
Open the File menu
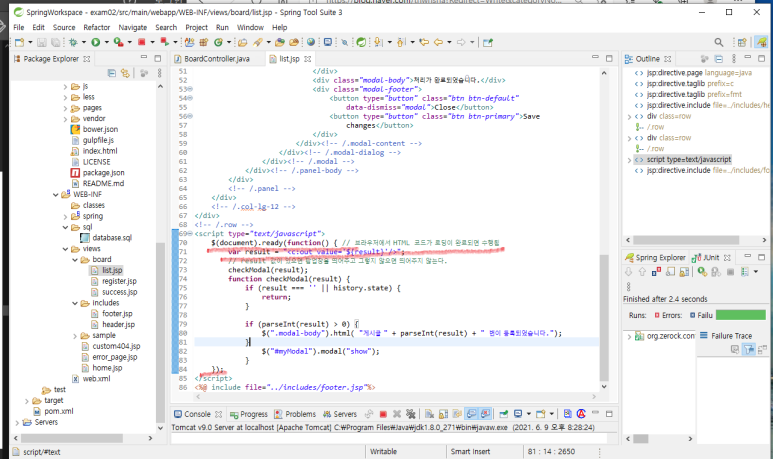(x=19, y=28)
